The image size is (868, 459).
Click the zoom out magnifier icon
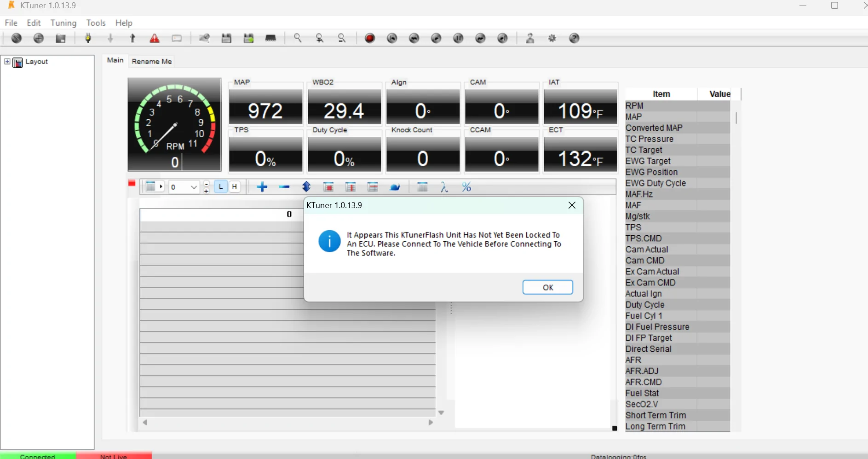342,38
